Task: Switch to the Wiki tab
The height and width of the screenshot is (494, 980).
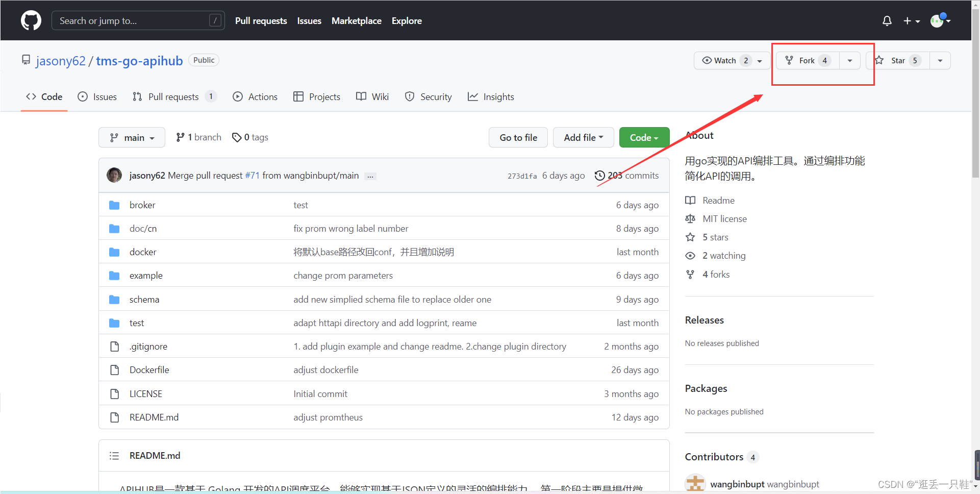Action: 372,96
